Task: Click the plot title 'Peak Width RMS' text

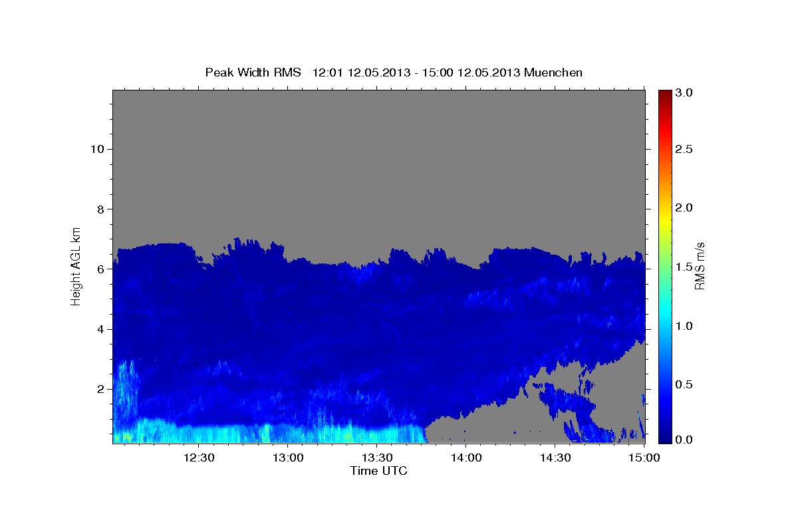Action: [x=253, y=72]
